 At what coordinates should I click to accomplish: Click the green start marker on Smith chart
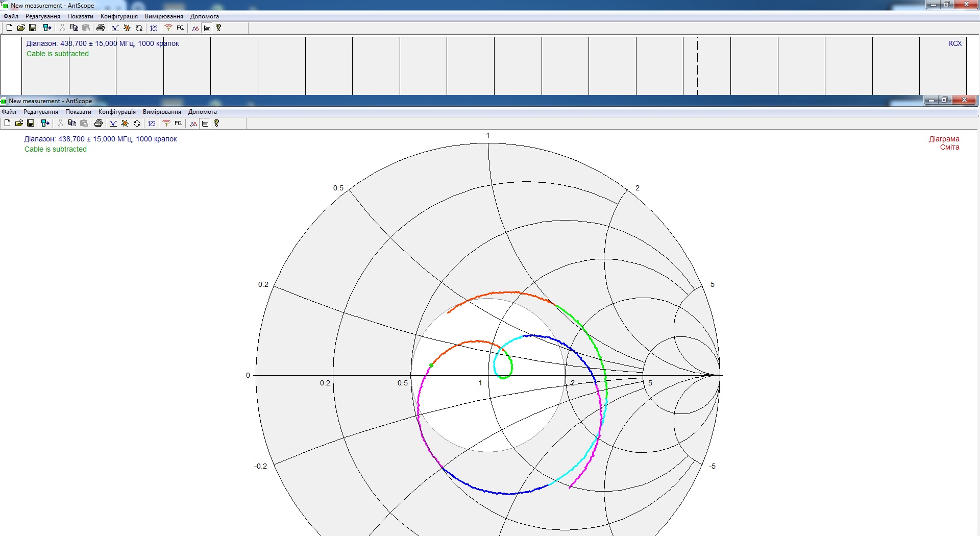431,366
